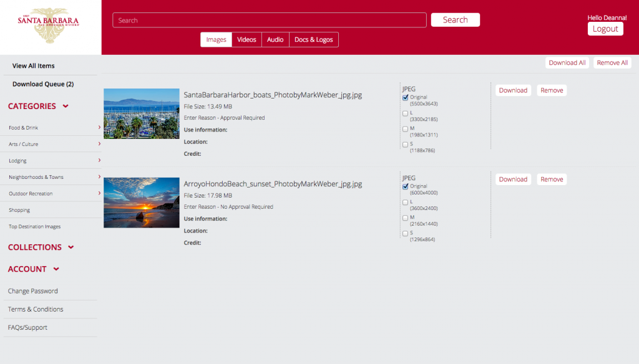Click the Santa Barbara Harbor thumbnail
The height and width of the screenshot is (364, 639).
[141, 113]
